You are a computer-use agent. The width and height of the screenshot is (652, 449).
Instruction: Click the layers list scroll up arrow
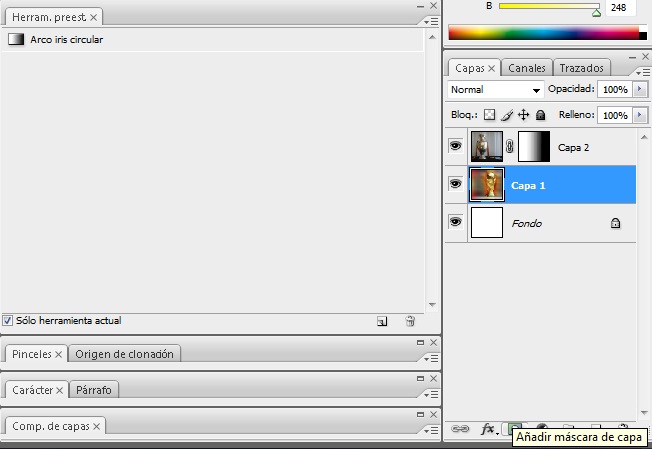tap(644, 137)
